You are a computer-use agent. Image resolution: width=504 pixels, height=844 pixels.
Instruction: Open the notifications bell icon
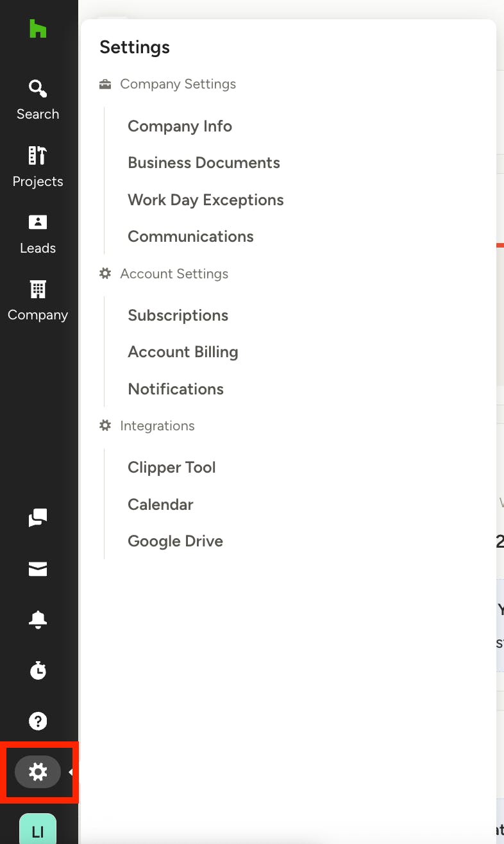(38, 620)
